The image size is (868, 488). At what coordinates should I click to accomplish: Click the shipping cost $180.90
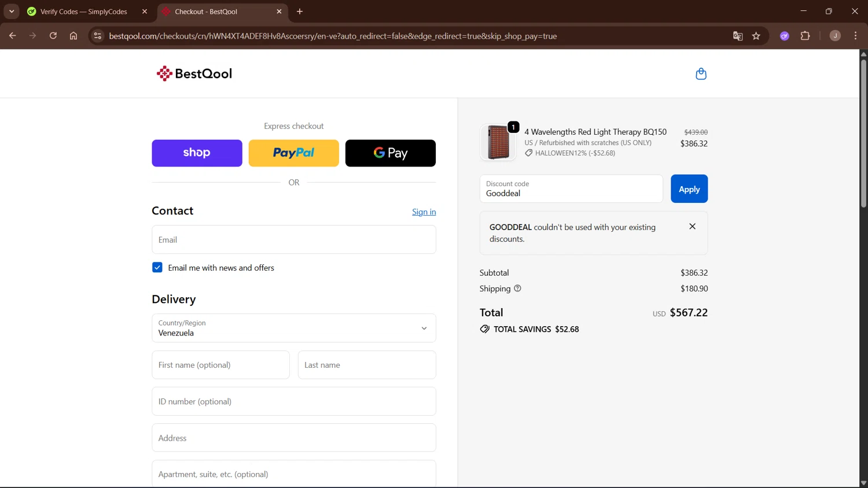pos(694,289)
